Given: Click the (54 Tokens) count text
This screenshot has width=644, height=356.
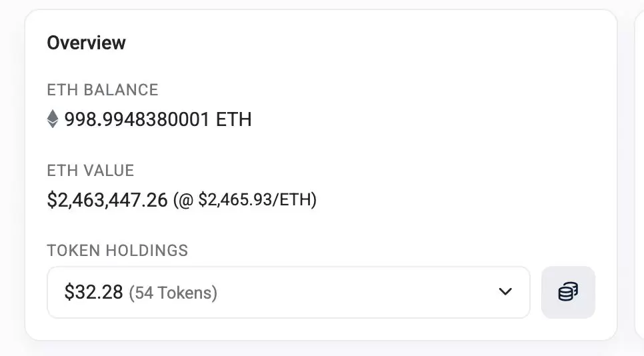Looking at the screenshot, I should coord(173,293).
